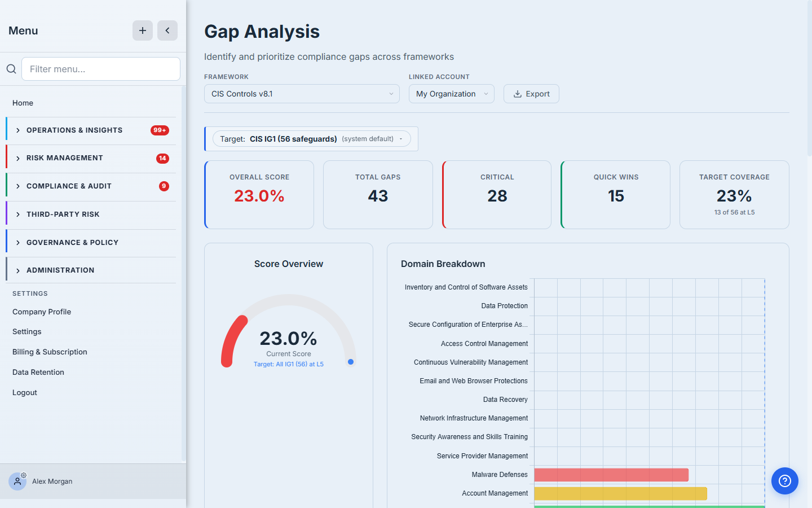Open the Target CIS IG1 selector
Image resolution: width=812 pixels, height=508 pixels.
click(x=312, y=139)
